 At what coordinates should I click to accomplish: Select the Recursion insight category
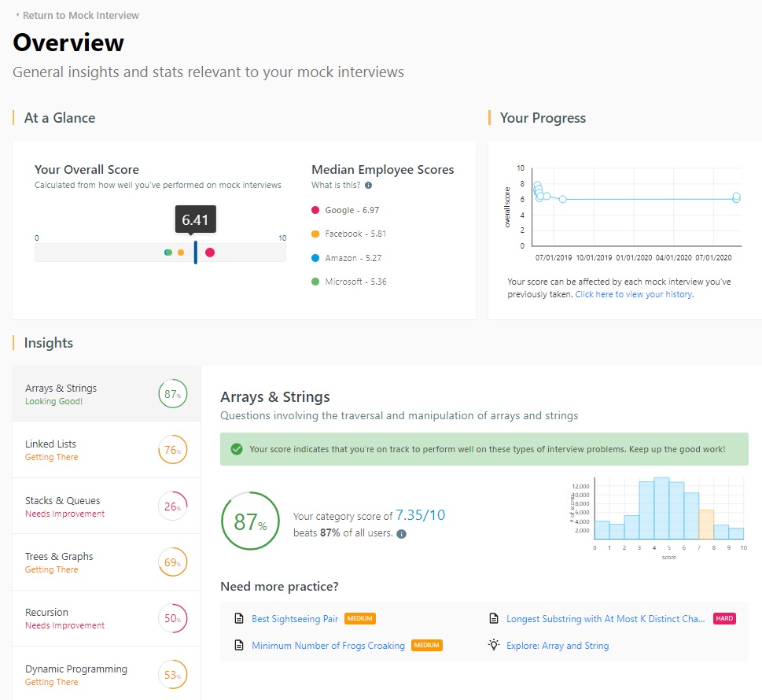[106, 618]
